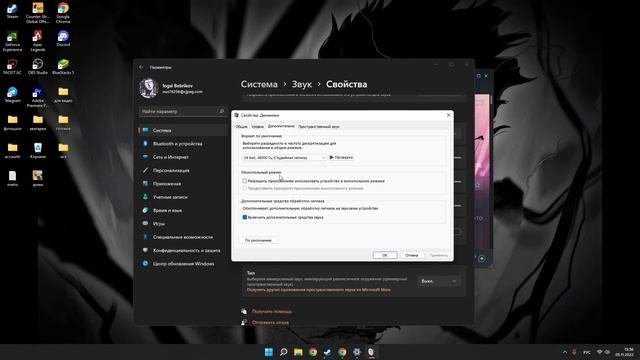Open the Settings gear in the taskbar
This screenshot has width=640, height=360.
click(357, 352)
